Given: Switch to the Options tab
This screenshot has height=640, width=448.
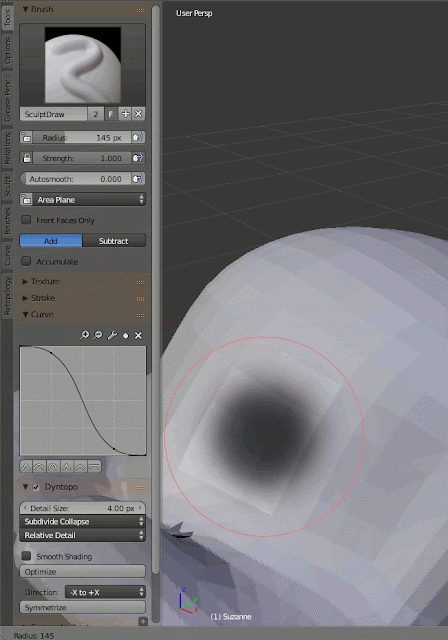Looking at the screenshot, I should pyautogui.click(x=7, y=51).
